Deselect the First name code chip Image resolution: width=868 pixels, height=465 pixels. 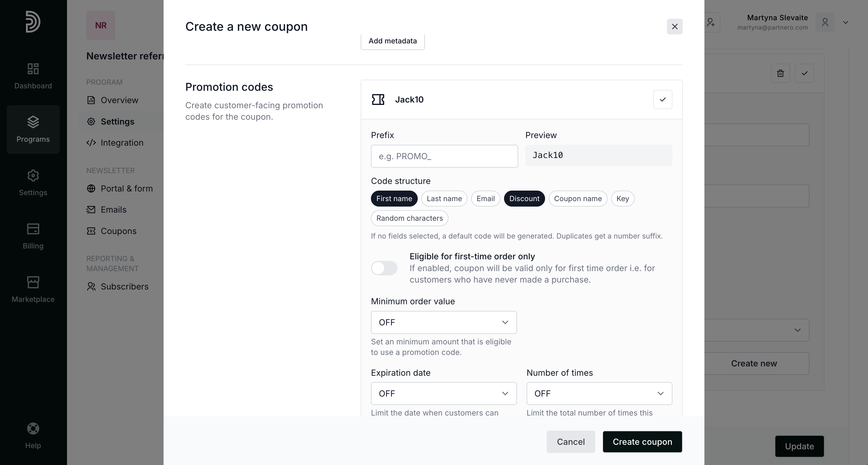tap(394, 199)
